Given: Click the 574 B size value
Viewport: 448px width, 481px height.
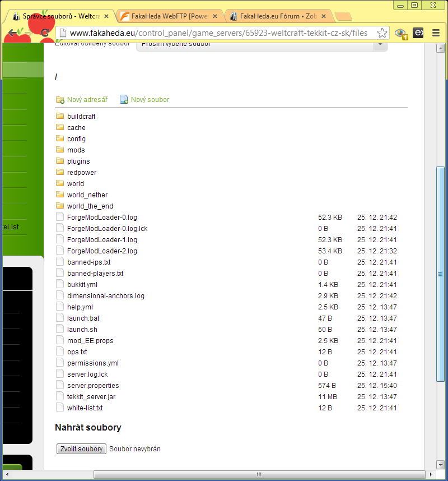Looking at the screenshot, I should coord(327,385).
